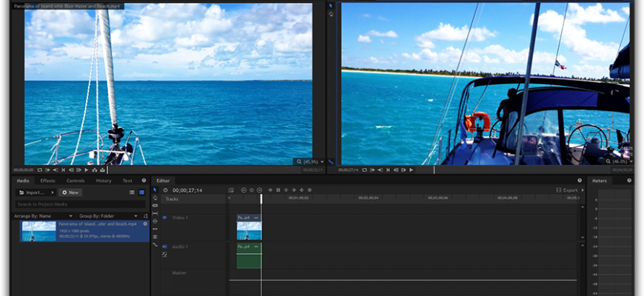644x296 pixels.
Task: Click the Export button
Action: [x=567, y=190]
